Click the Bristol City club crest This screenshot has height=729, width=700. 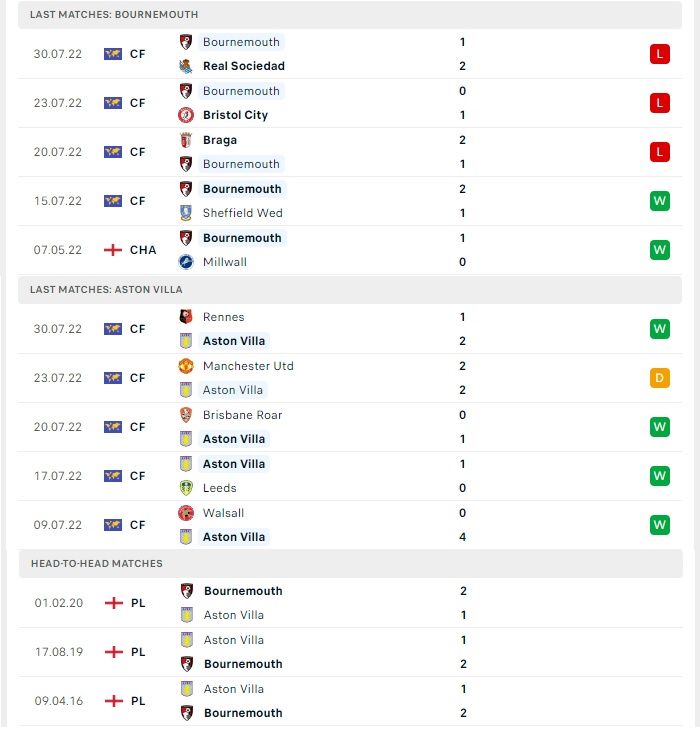pyautogui.click(x=186, y=115)
